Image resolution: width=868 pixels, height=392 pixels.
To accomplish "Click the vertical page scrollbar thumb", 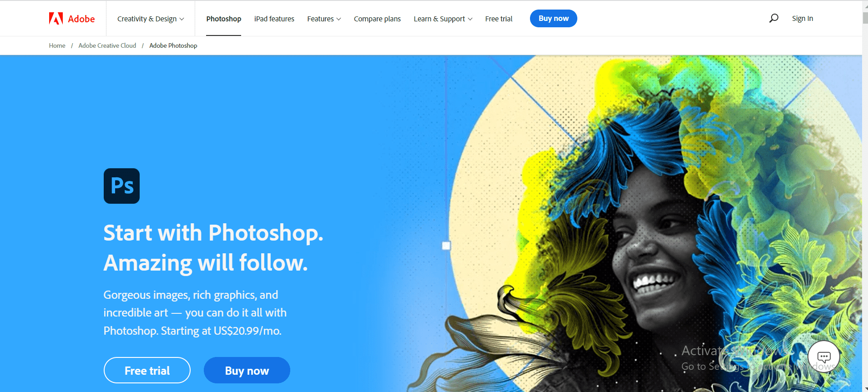I will pyautogui.click(x=865, y=18).
